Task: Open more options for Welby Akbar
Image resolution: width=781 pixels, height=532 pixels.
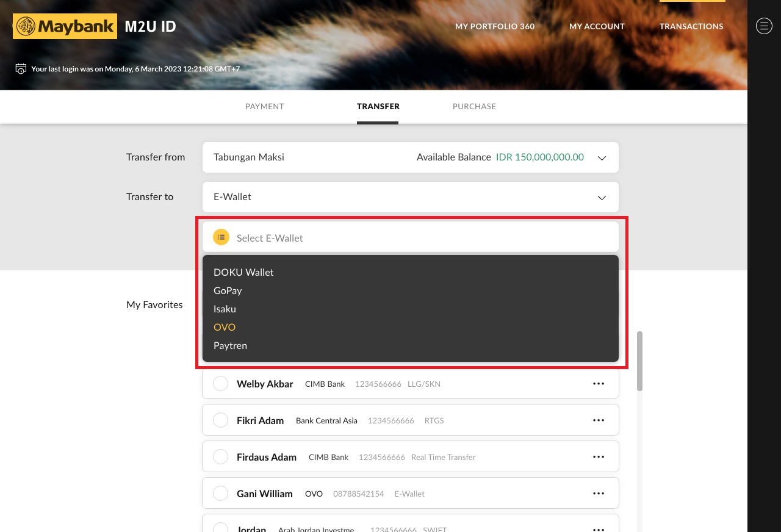Action: coord(599,384)
